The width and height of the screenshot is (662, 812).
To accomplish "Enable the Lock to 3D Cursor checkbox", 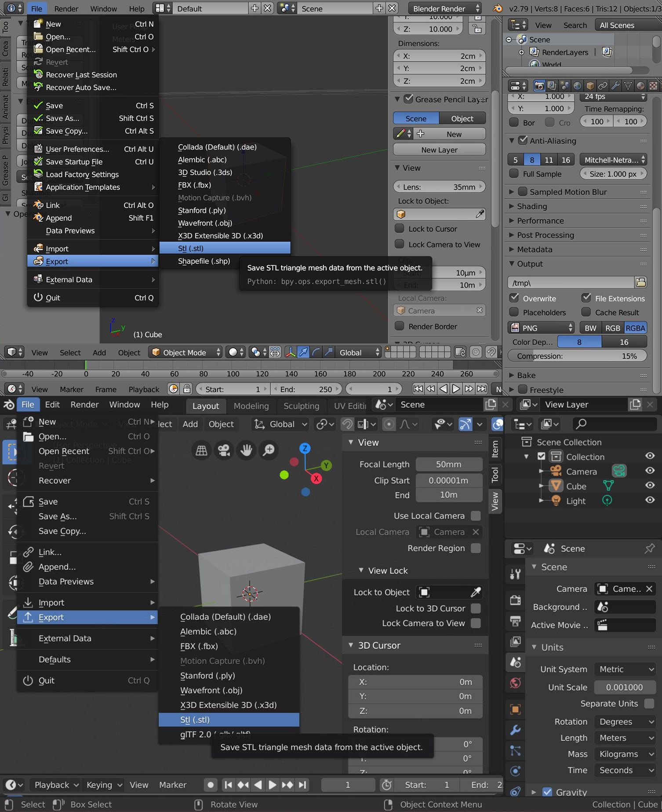I will [475, 608].
